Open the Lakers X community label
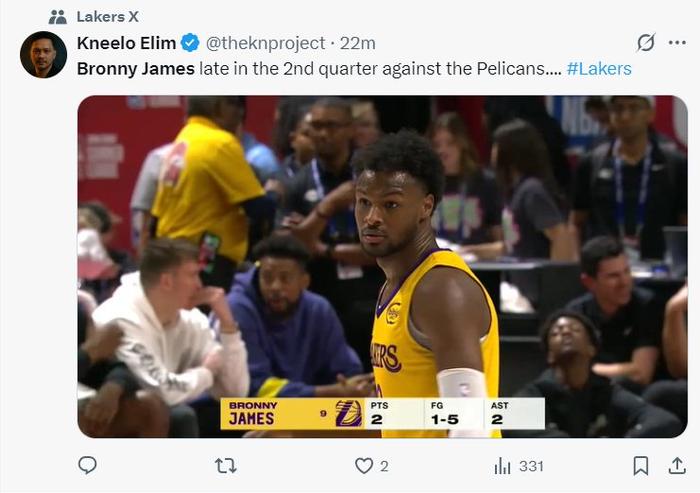700x493 pixels. 107,16
